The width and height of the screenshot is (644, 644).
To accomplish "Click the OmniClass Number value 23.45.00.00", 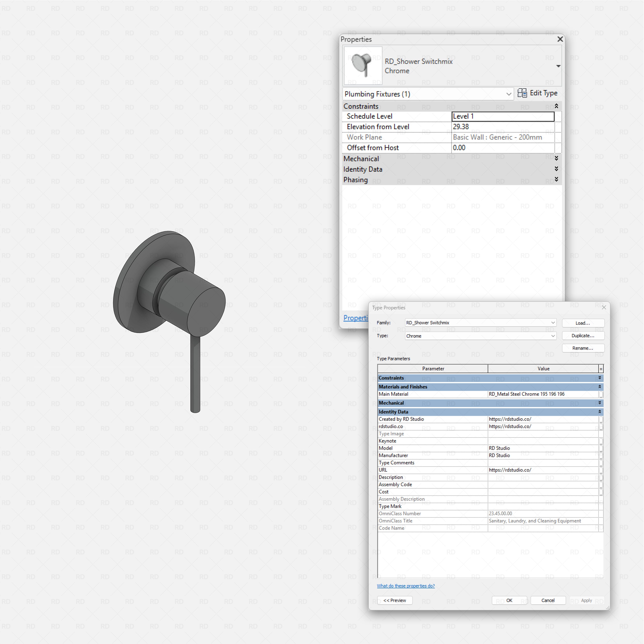I will (x=543, y=514).
